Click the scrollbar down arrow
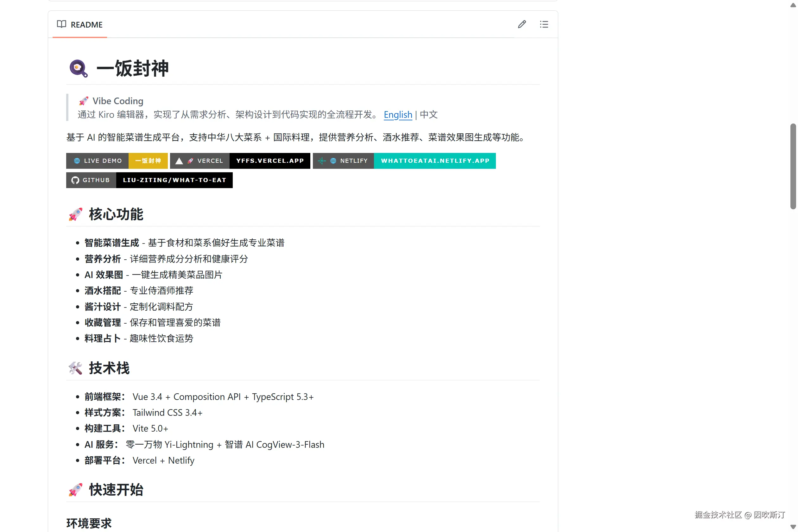 pyautogui.click(x=793, y=527)
